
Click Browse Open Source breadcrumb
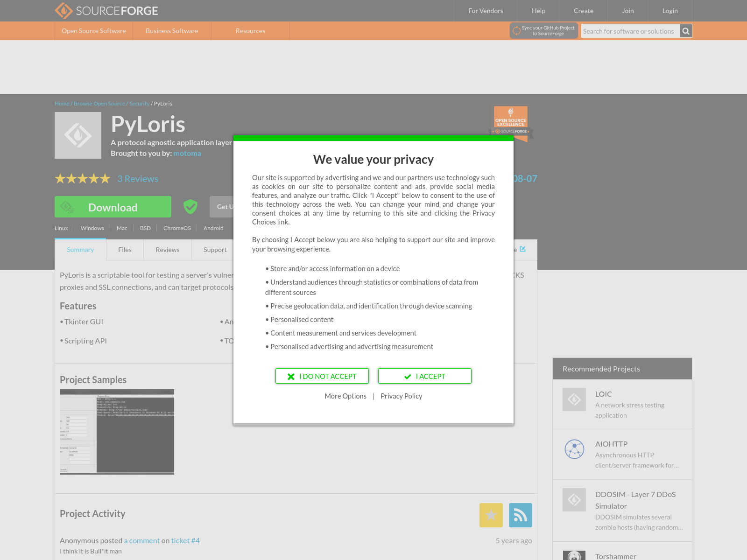99,104
